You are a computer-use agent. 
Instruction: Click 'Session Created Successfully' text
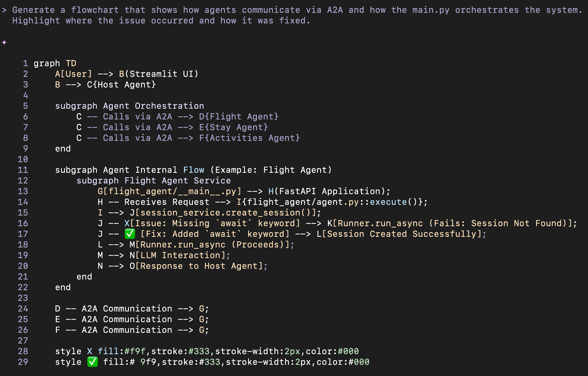pos(402,234)
